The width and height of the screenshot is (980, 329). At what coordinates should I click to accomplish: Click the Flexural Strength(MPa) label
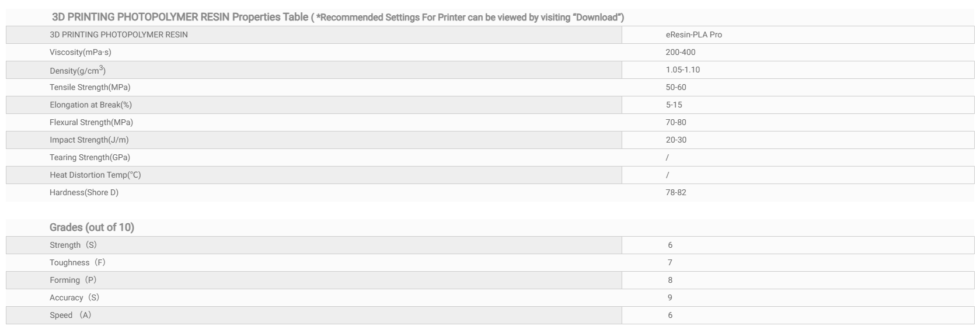(x=91, y=122)
